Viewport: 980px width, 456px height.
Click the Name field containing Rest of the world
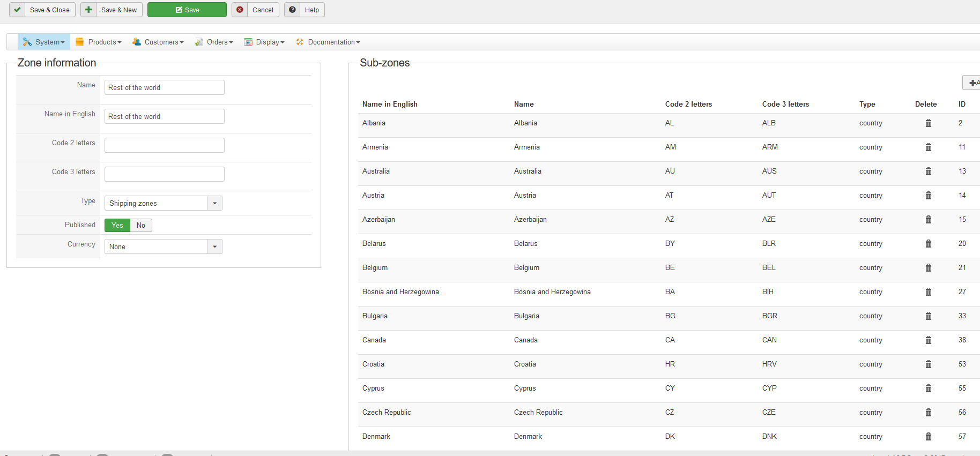coord(164,87)
